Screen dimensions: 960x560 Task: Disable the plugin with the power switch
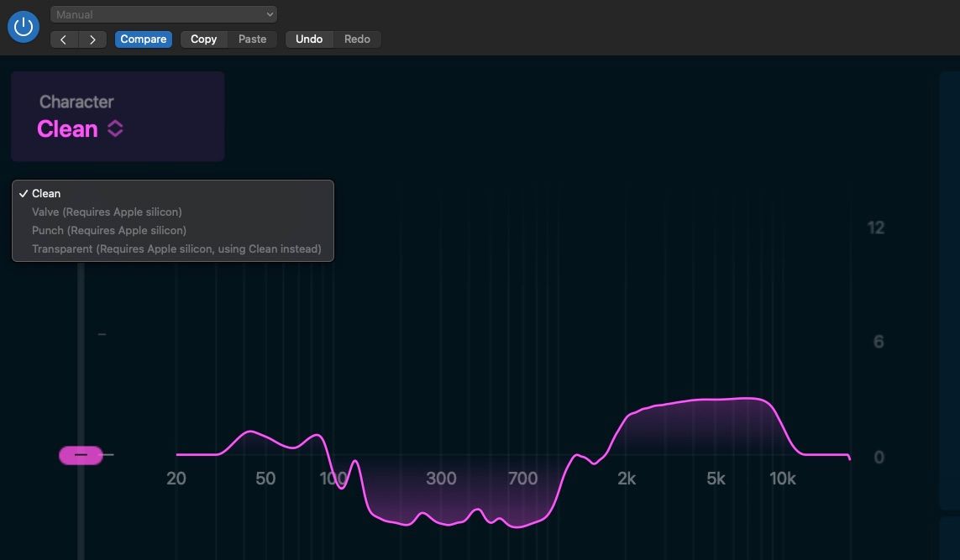click(23, 26)
